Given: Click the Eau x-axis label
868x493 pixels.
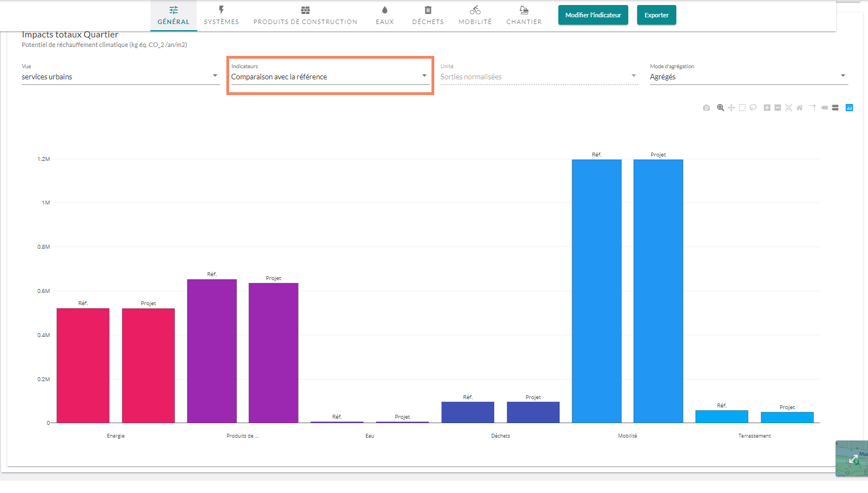Looking at the screenshot, I should 369,436.
